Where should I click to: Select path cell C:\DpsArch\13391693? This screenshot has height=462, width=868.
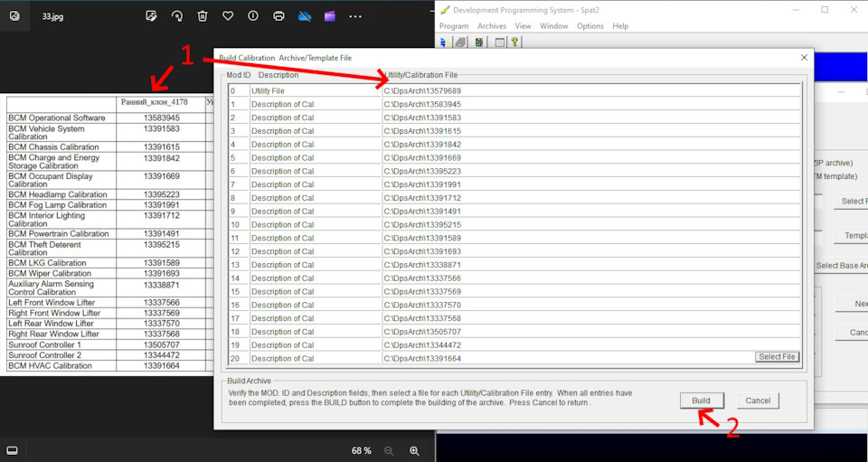(590, 251)
